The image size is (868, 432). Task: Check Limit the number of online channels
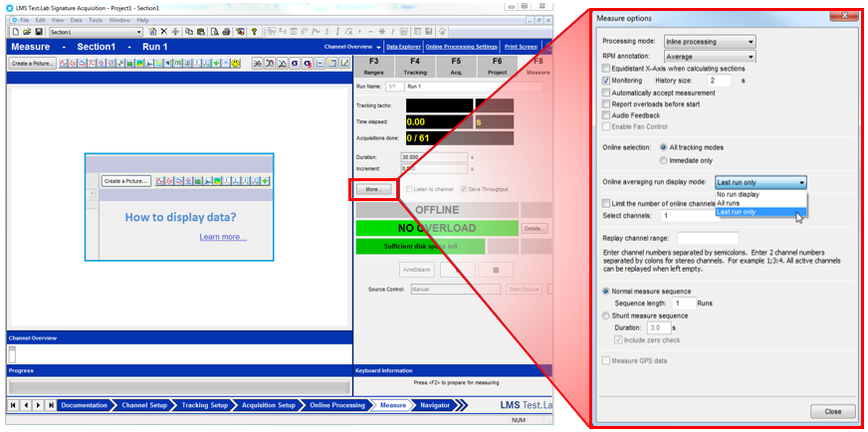tap(606, 203)
